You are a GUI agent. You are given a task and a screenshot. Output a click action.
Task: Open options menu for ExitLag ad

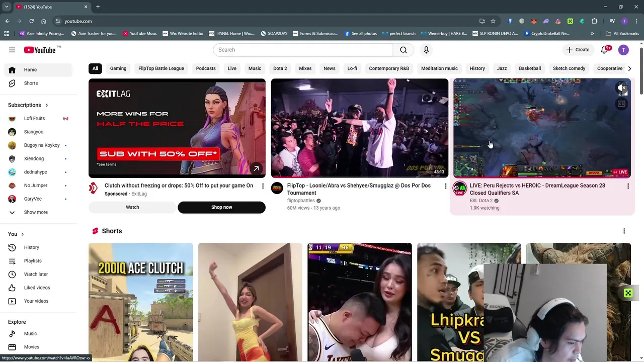263,186
